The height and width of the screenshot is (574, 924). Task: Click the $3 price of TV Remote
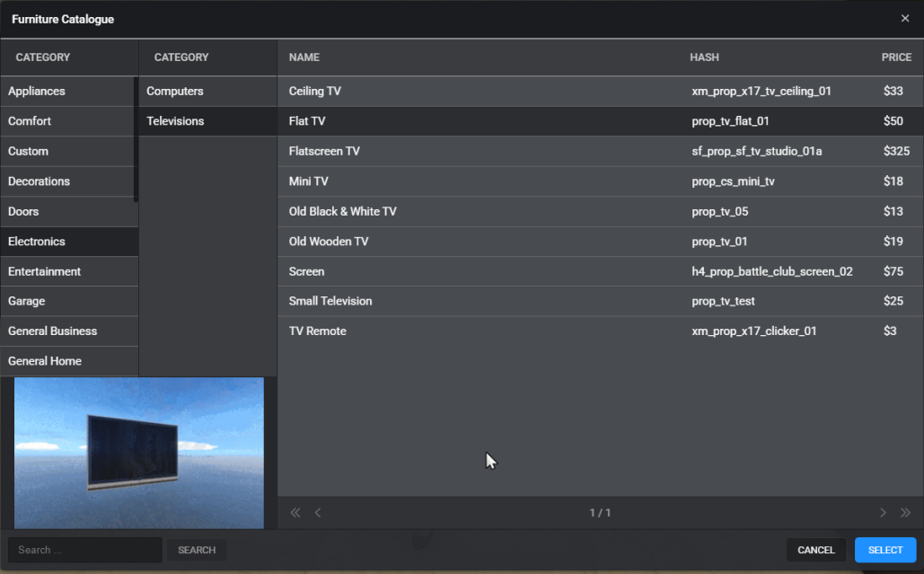(x=890, y=331)
